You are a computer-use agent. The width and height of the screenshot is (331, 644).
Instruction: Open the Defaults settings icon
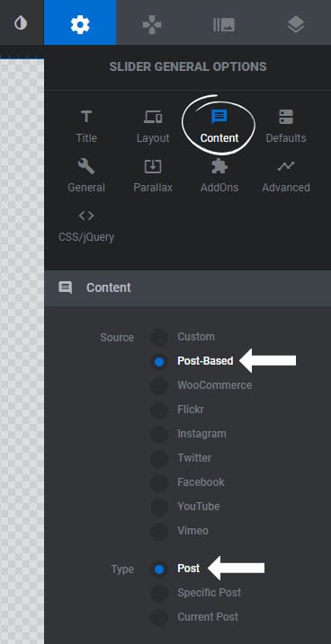[x=286, y=117]
